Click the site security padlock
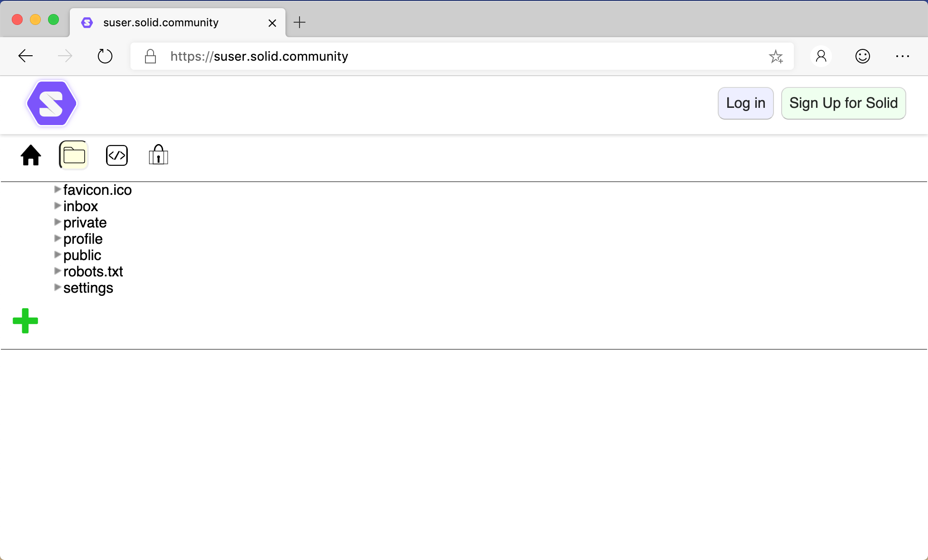The height and width of the screenshot is (560, 928). coord(150,56)
